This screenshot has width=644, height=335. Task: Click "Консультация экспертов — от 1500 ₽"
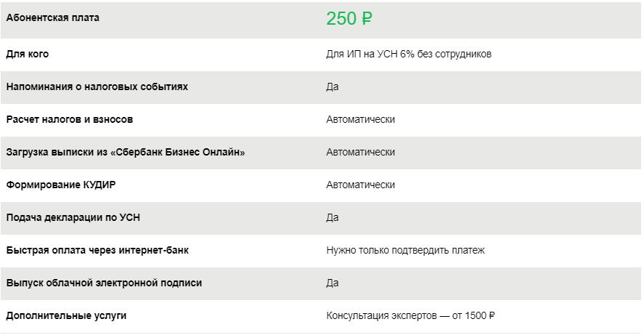[x=411, y=315]
